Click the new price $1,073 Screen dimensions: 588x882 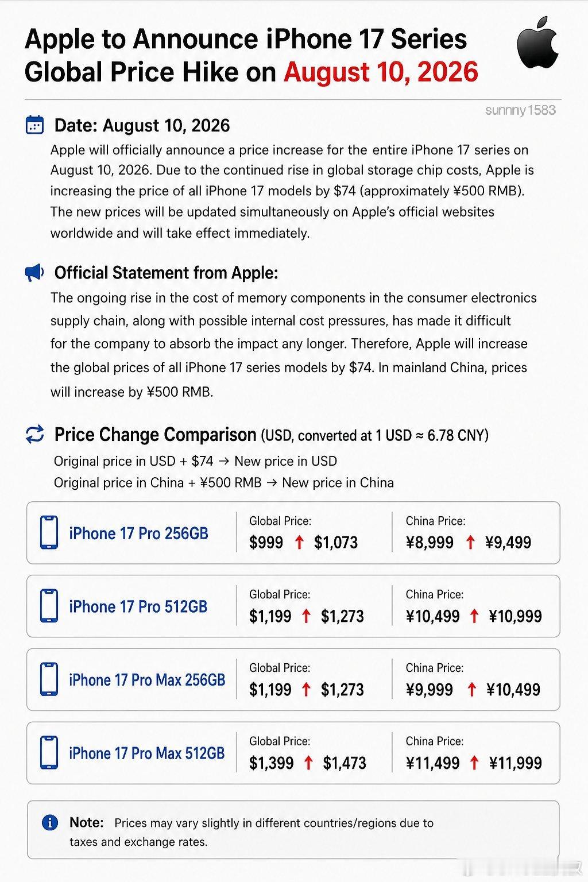[336, 543]
